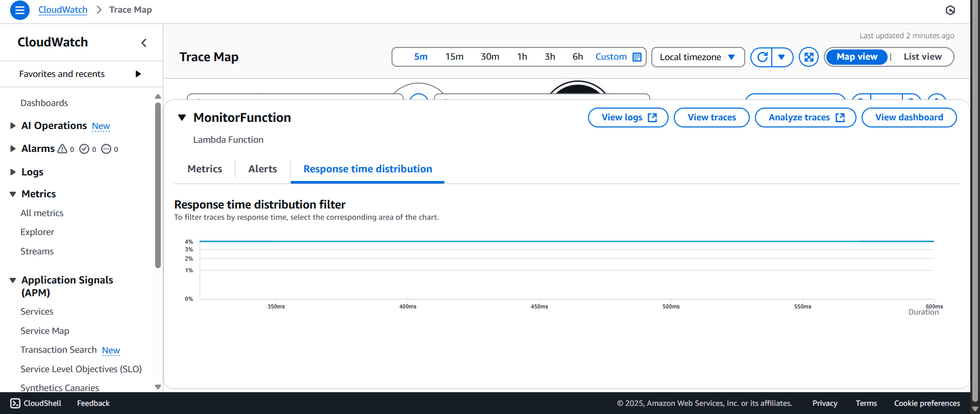This screenshot has width=980, height=414.
Task: Click the top-right hexagon settings icon
Action: (950, 10)
